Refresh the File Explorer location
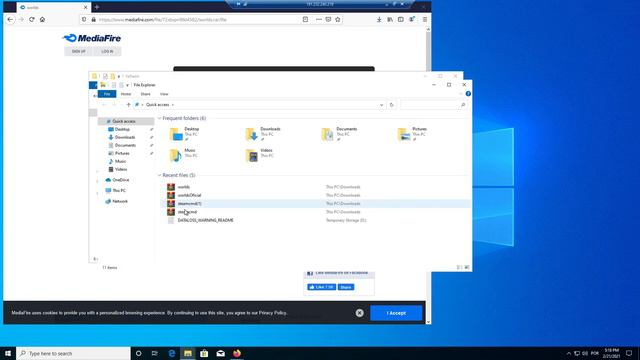This screenshot has width=640, height=360. [391, 105]
